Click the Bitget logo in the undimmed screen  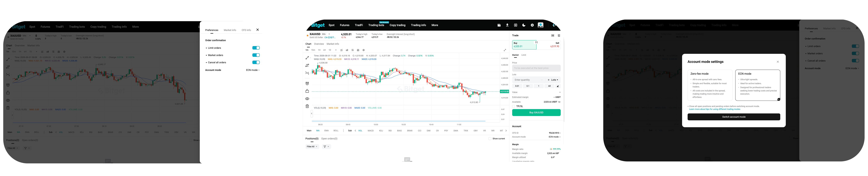point(318,25)
